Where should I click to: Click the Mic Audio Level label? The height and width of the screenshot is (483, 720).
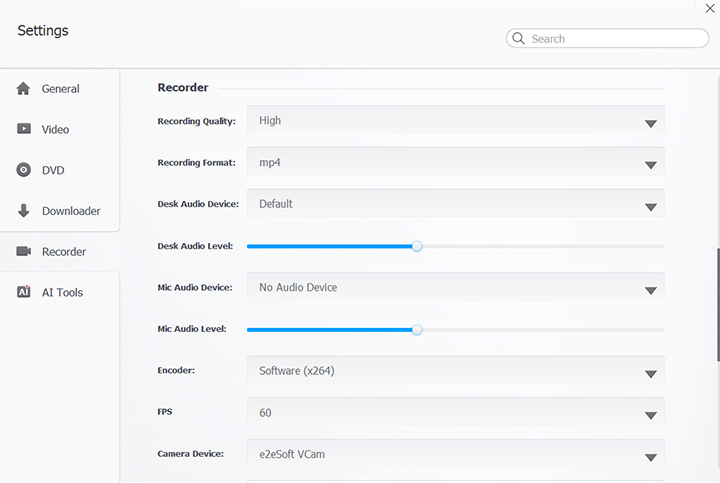tap(192, 329)
